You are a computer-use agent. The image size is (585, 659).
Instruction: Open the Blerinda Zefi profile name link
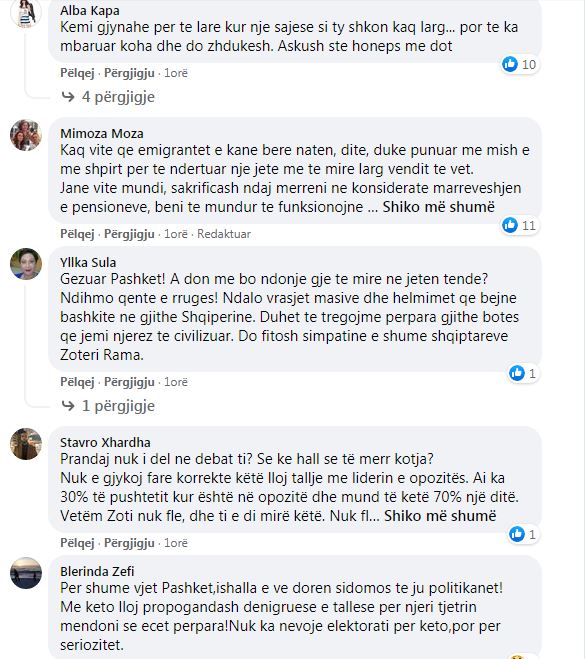click(x=97, y=571)
